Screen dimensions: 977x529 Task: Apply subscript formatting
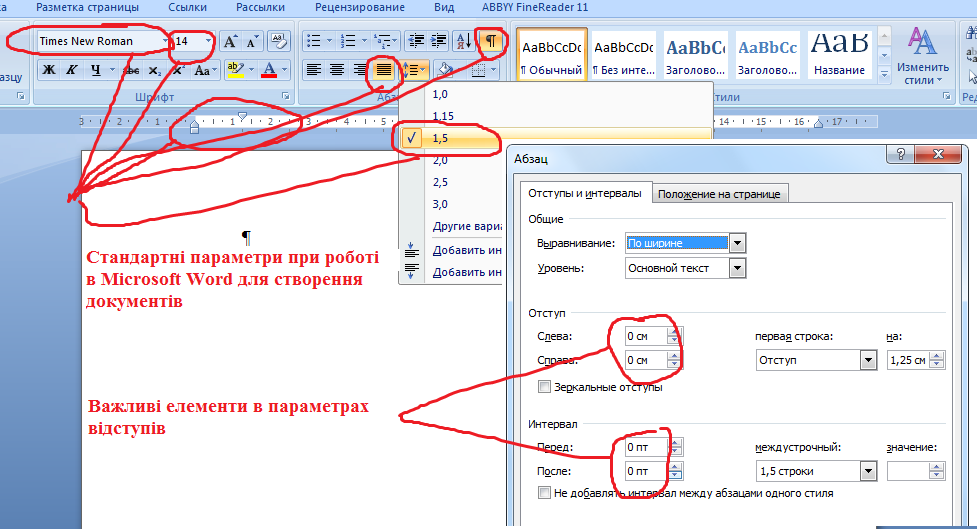[x=155, y=70]
